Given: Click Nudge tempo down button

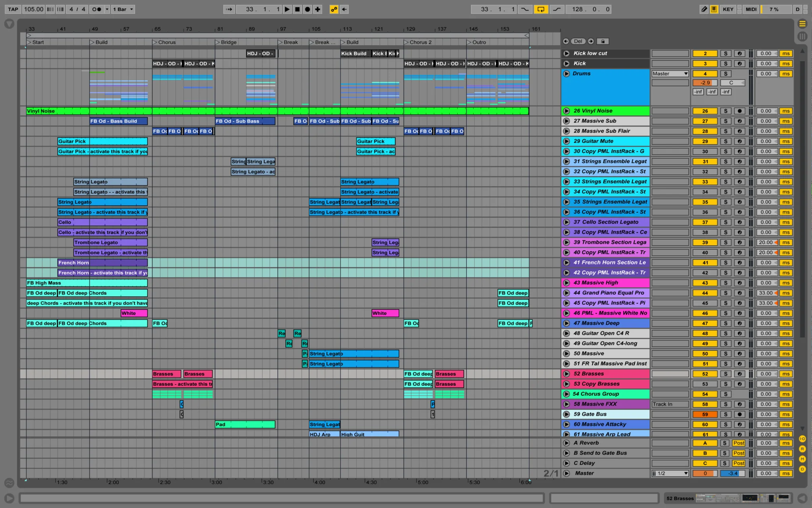Looking at the screenshot, I should (x=50, y=9).
